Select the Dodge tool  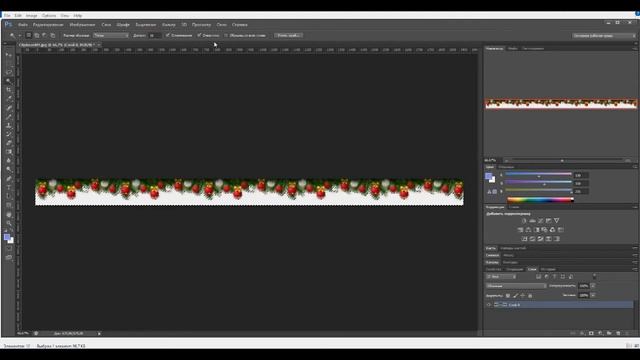click(x=9, y=170)
